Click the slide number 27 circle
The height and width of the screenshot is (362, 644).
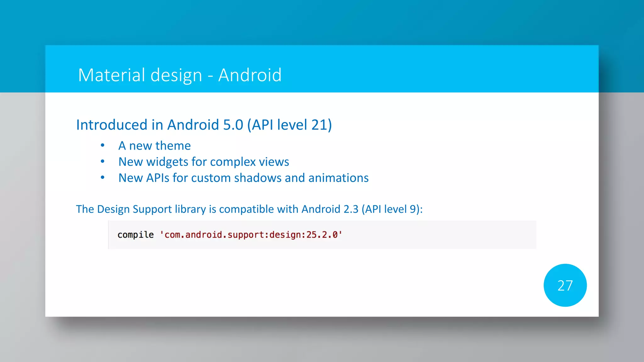[565, 285]
